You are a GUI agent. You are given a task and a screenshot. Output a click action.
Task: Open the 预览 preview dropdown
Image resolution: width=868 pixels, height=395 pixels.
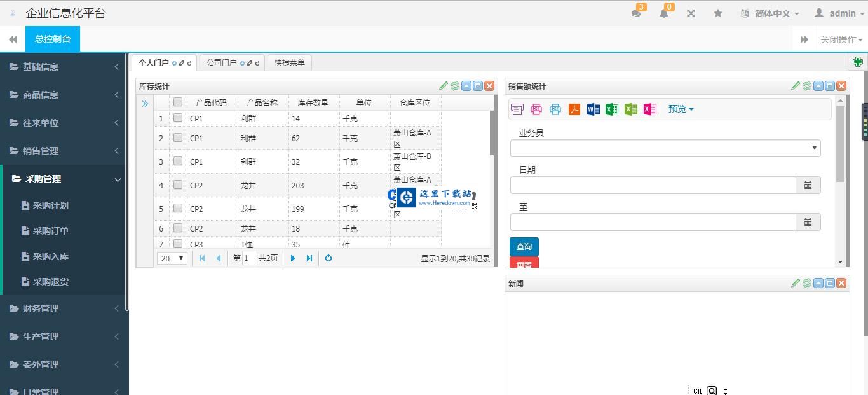coord(680,109)
